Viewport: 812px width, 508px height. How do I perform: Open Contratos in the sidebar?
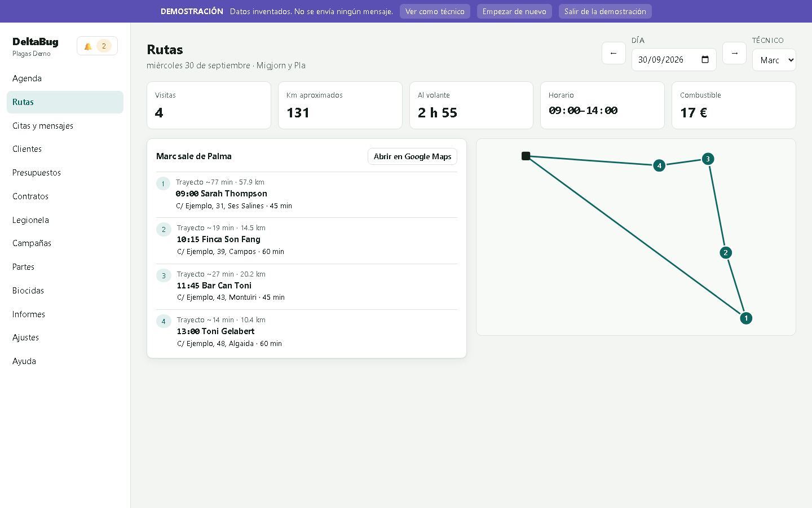pos(65,196)
